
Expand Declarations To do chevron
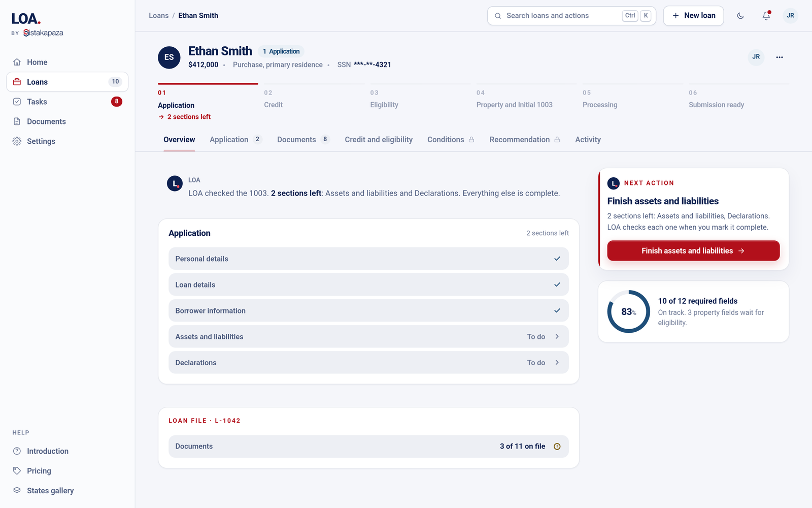[557, 363]
